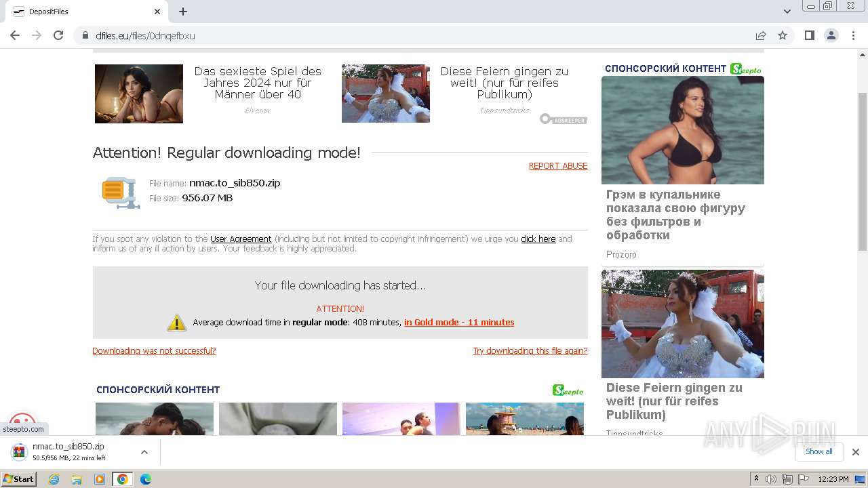Image resolution: width=868 pixels, height=488 pixels.
Task: Show hidden system tray icons
Action: pos(756,479)
